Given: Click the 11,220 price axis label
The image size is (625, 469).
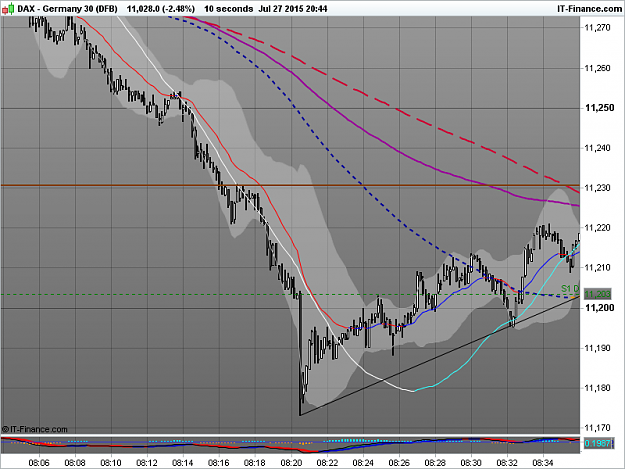Looking at the screenshot, I should tap(597, 228).
